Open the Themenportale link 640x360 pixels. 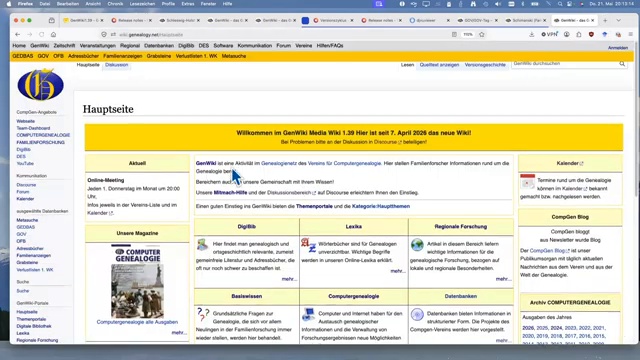pos(314,207)
